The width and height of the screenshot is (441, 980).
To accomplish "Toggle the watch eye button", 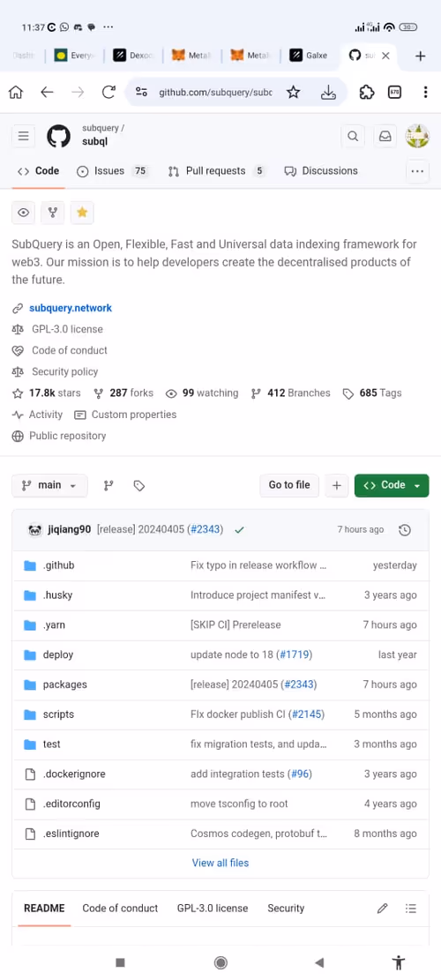I will click(x=23, y=213).
